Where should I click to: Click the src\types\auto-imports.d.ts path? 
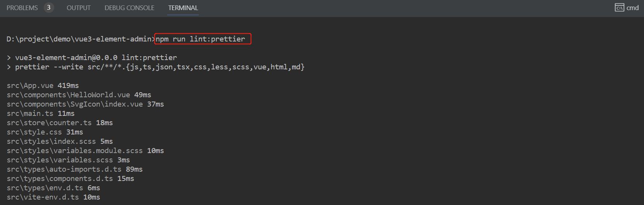(x=64, y=169)
